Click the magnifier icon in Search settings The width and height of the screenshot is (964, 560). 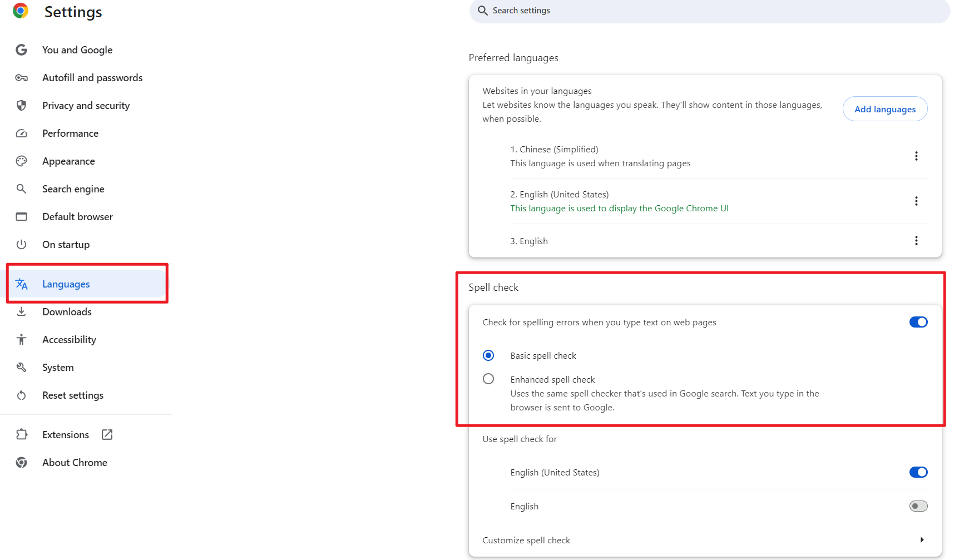click(x=482, y=11)
